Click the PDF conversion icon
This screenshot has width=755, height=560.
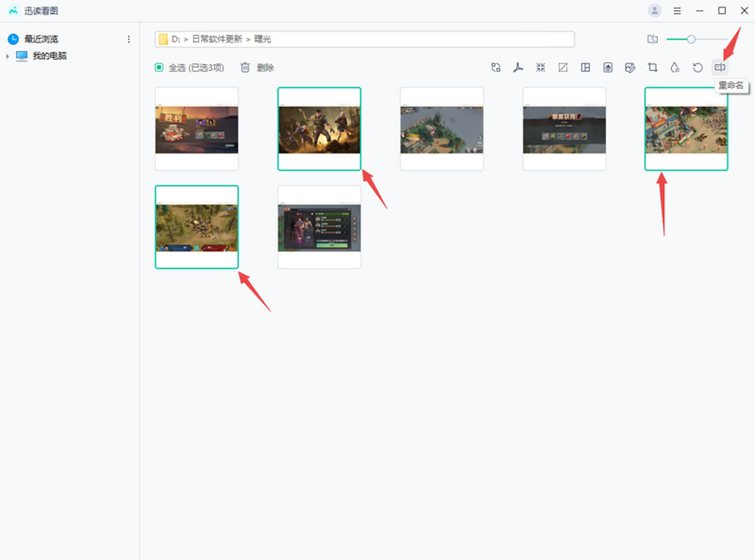coord(518,67)
